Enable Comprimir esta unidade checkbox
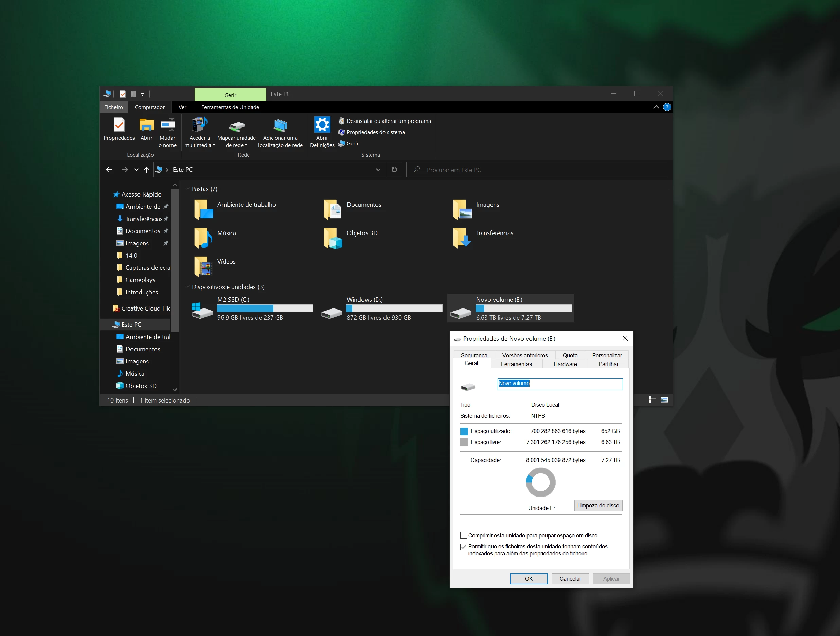840x636 pixels. (x=464, y=535)
